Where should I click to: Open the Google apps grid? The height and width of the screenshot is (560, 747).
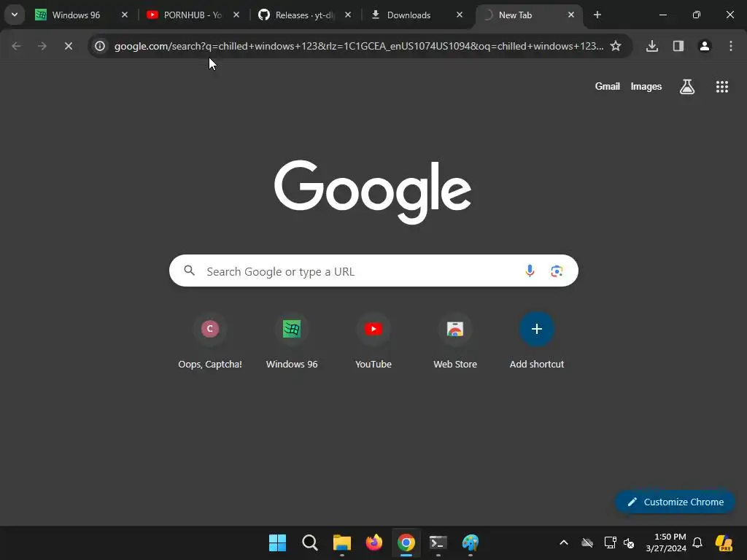point(721,87)
